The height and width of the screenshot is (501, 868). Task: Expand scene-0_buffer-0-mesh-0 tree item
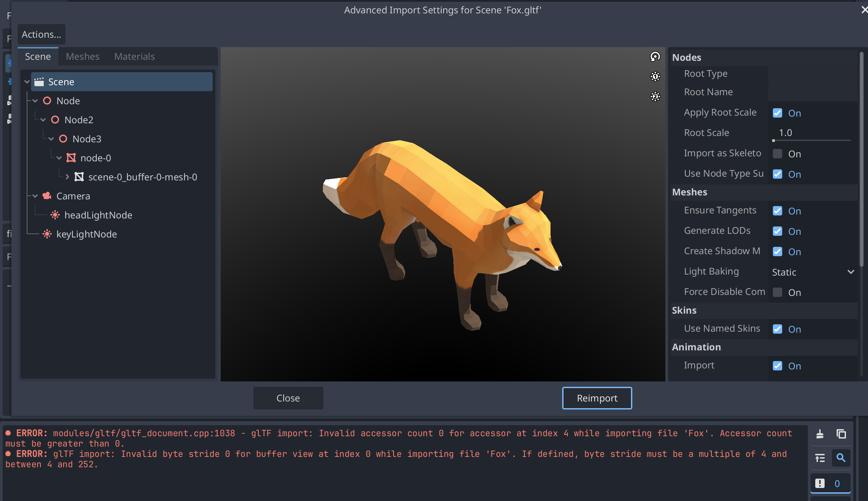(67, 177)
